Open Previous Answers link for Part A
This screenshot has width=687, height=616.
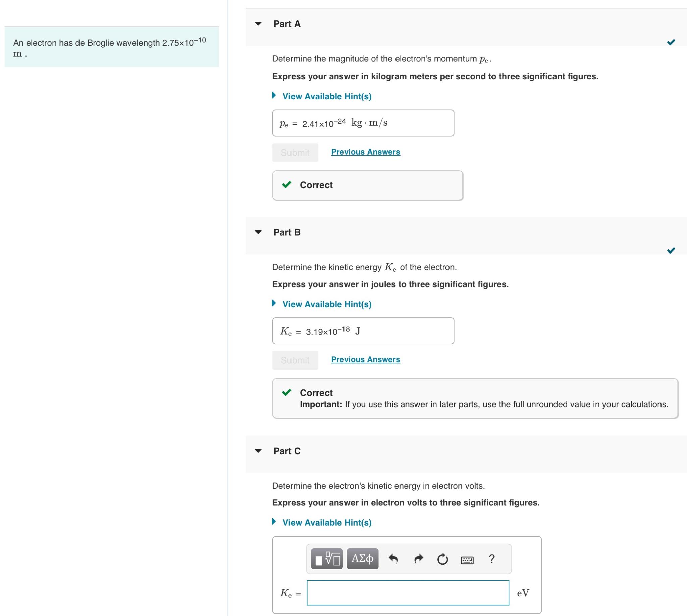point(365,152)
